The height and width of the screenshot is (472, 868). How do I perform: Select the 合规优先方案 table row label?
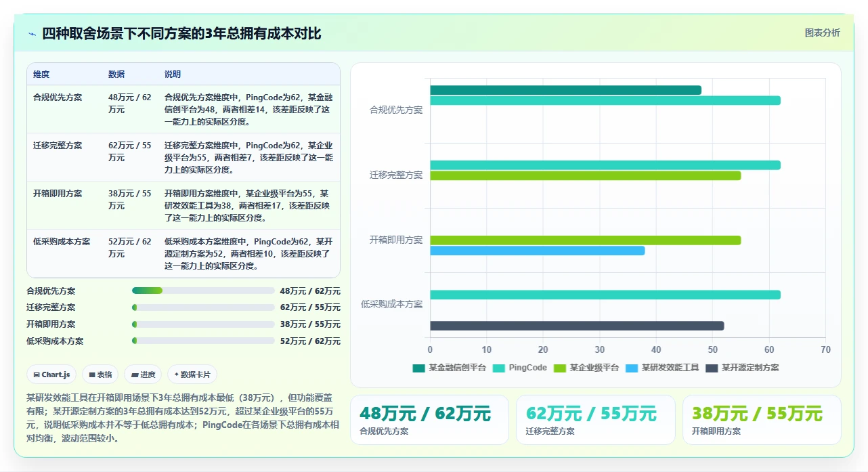[x=58, y=97]
